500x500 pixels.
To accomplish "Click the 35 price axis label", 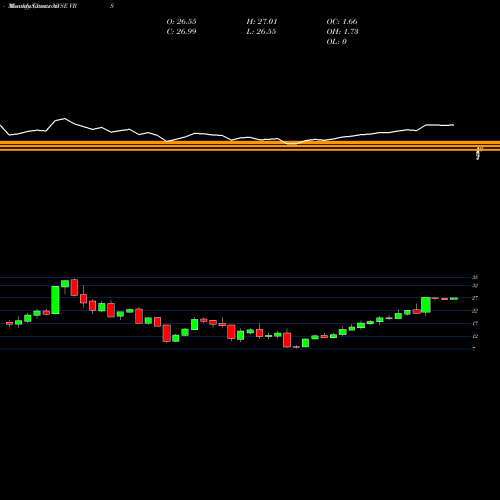I will [x=475, y=277].
